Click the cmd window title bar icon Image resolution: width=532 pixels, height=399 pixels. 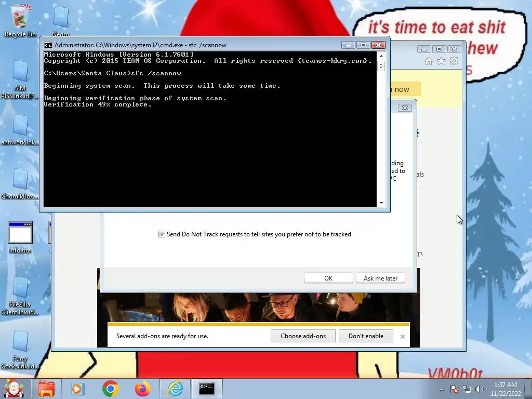[48, 45]
